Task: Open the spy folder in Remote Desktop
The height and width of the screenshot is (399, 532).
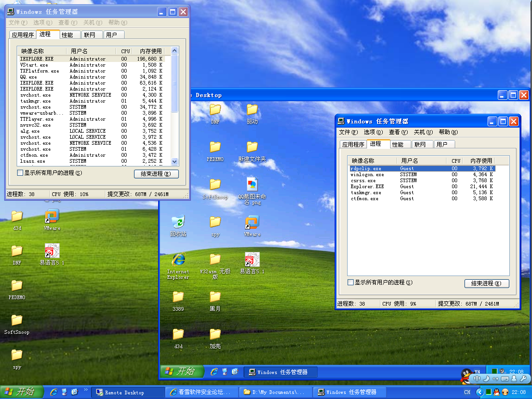Action: coord(215,226)
